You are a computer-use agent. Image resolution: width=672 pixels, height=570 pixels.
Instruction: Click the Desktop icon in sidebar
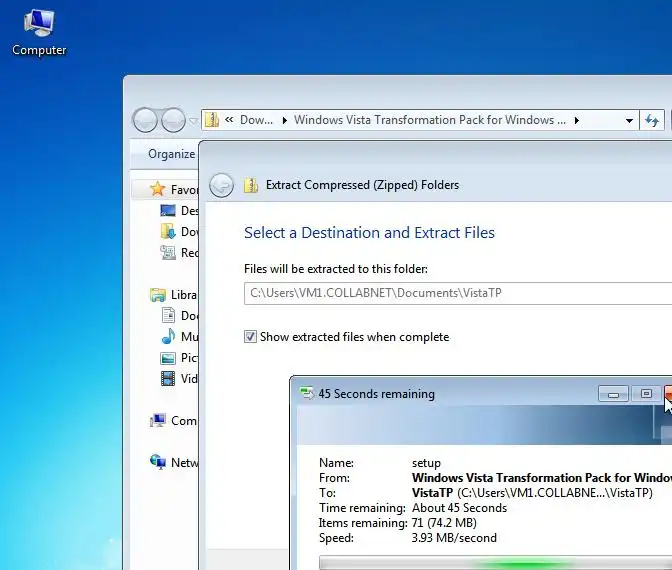click(168, 210)
